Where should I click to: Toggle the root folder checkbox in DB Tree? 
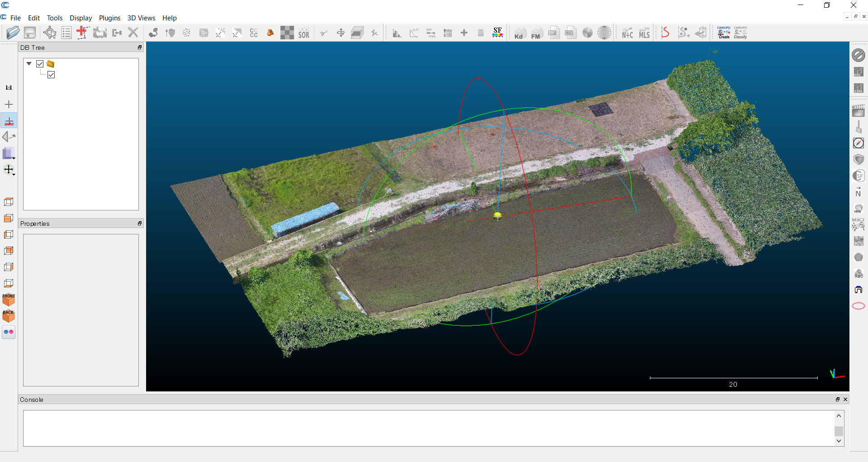pyautogui.click(x=40, y=64)
